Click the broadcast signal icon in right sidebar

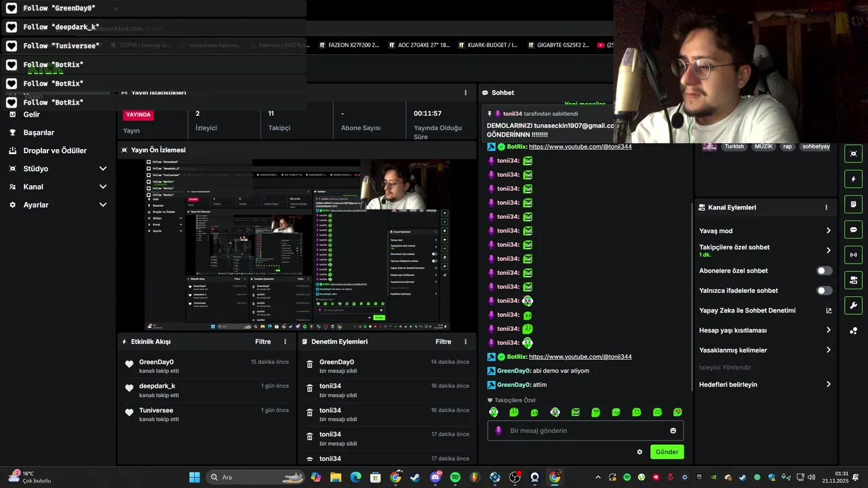coord(853,255)
